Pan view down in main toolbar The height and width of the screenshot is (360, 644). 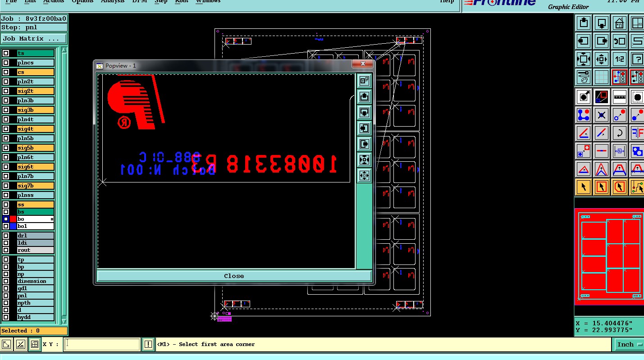point(602,23)
